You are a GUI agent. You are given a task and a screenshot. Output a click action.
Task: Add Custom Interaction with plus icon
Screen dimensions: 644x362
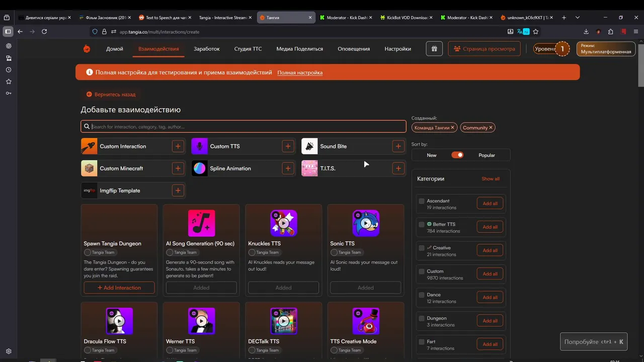click(178, 146)
